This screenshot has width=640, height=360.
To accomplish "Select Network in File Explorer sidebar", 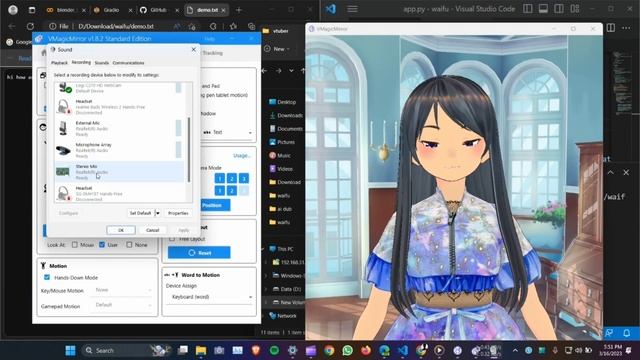I will 283,316.
